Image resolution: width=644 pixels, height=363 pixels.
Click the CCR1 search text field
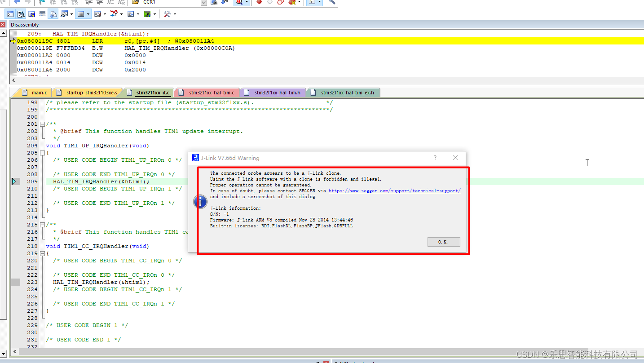[x=171, y=2]
